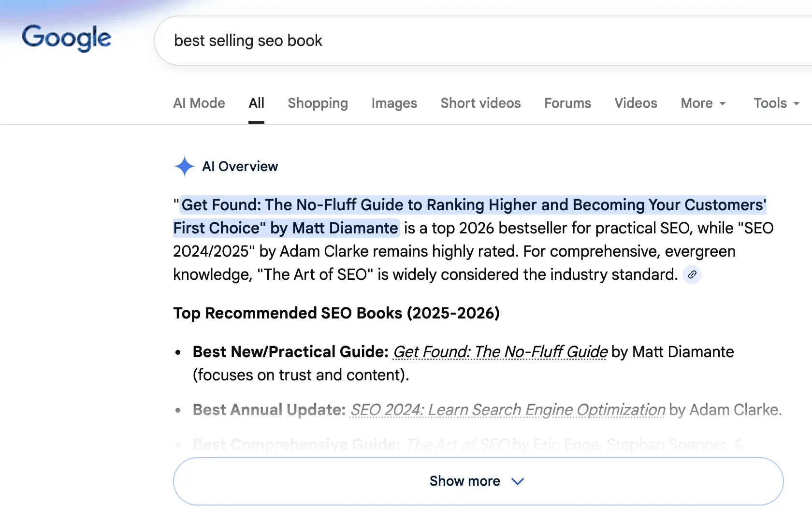Open AI Mode from the navigation bar
812x520 pixels.
coord(199,103)
